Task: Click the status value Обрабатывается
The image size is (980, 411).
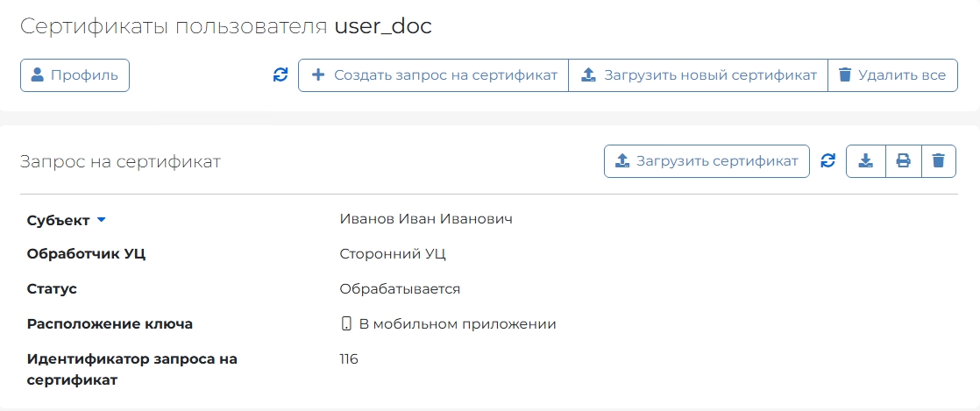Action: tap(400, 289)
